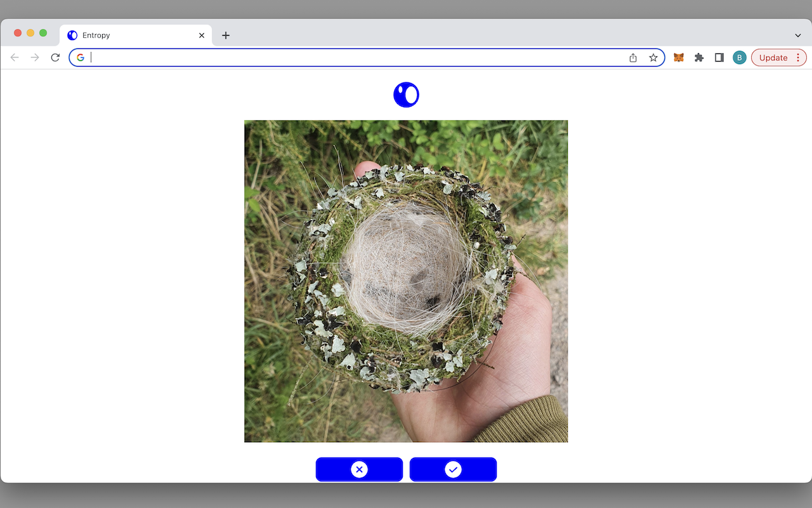This screenshot has width=812, height=508.
Task: Focus the address bar input field
Action: click(355, 58)
